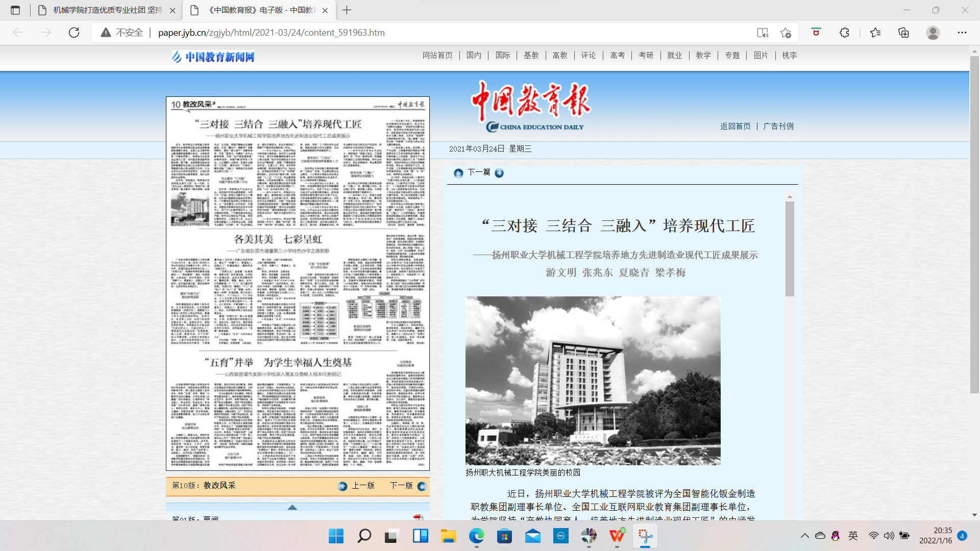Click the browser refresh icon

coord(74,33)
